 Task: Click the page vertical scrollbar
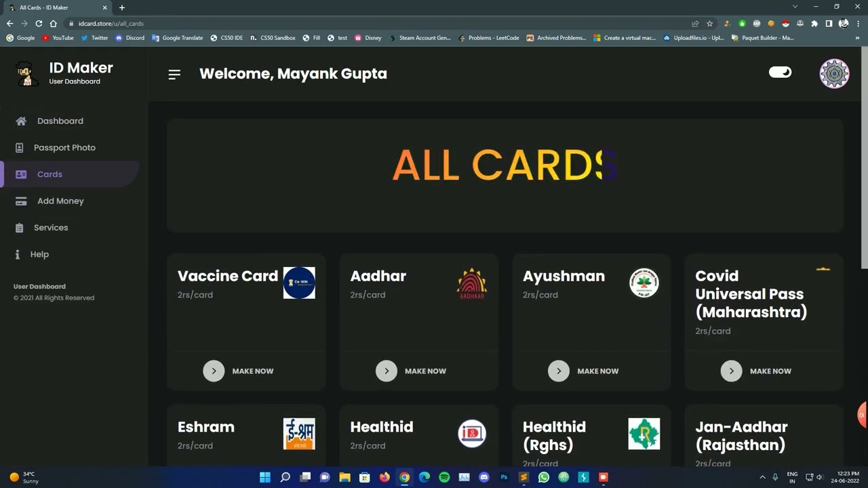(864, 159)
